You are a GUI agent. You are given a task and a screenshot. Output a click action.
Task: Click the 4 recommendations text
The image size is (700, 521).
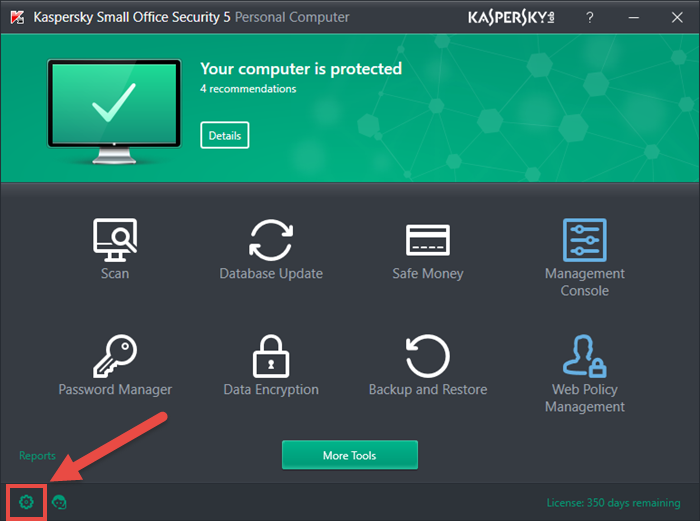tap(248, 89)
